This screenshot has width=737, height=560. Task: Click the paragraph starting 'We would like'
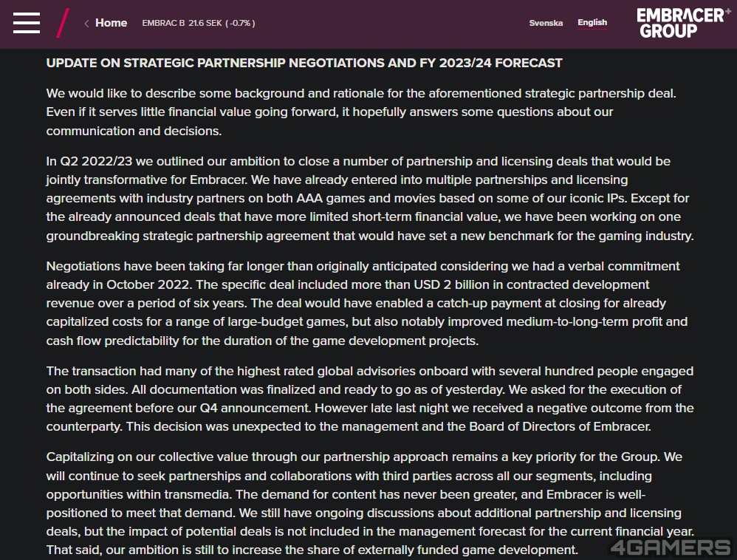(361, 112)
